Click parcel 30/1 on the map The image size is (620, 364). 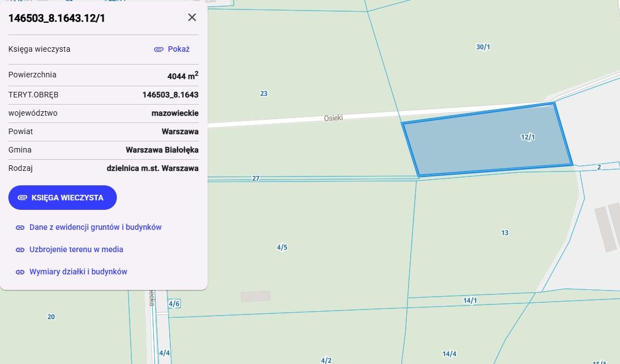coord(482,47)
